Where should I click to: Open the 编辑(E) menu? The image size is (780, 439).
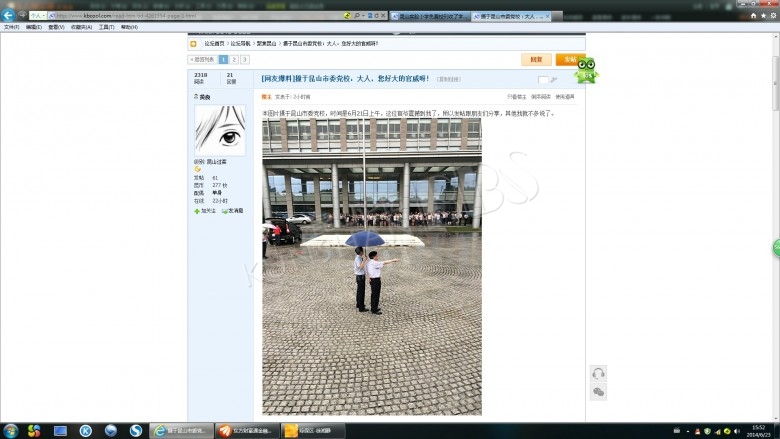(34, 27)
